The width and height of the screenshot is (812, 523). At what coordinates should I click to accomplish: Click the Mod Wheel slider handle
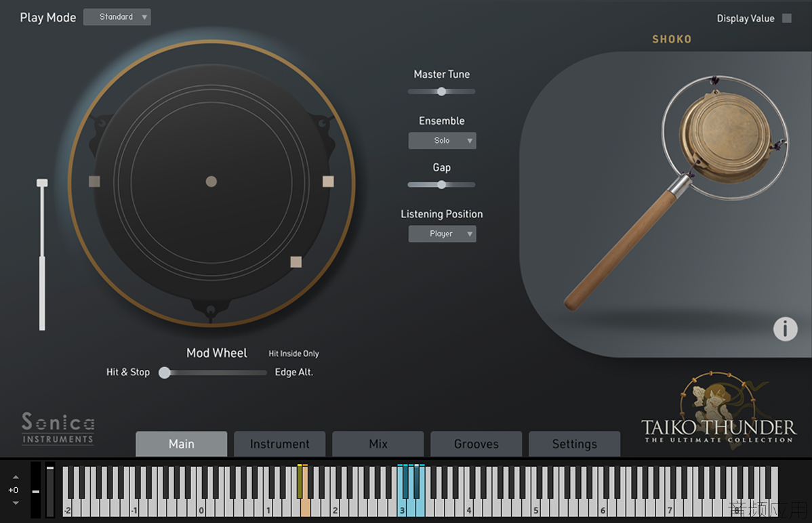(x=165, y=373)
